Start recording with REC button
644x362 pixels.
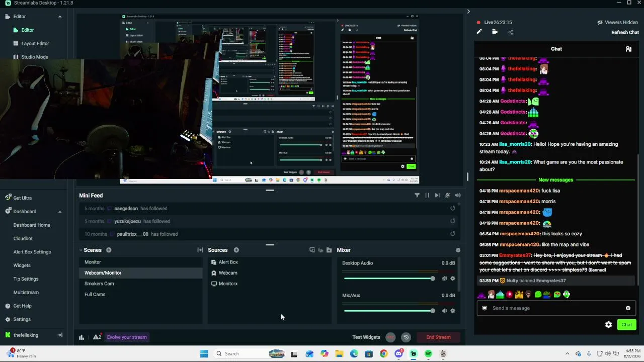[390, 337]
